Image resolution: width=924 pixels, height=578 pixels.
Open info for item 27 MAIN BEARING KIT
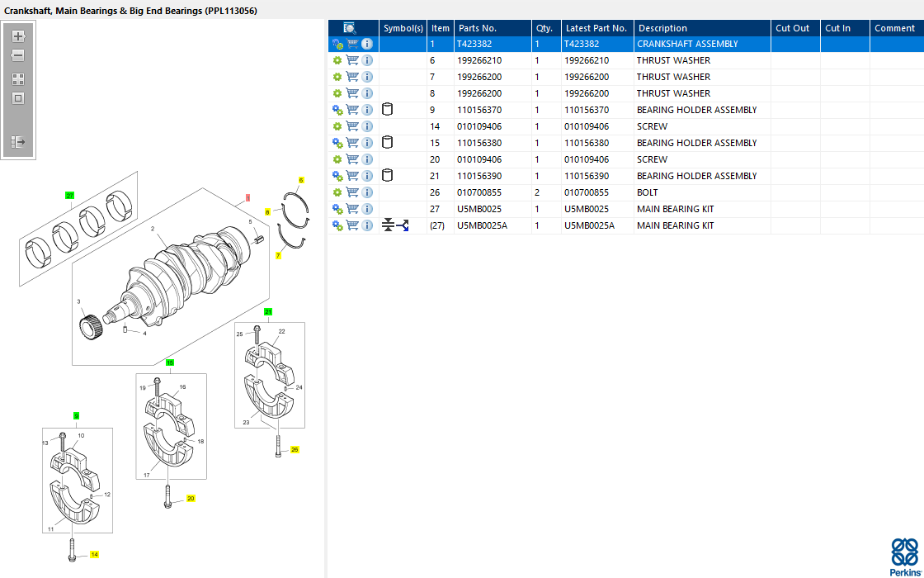point(367,209)
